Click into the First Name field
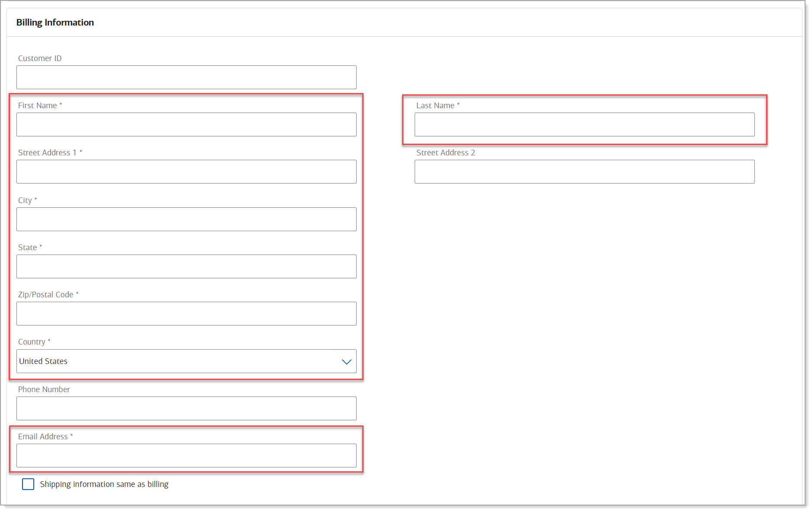Viewport: 812px width, 512px height. pyautogui.click(x=186, y=124)
